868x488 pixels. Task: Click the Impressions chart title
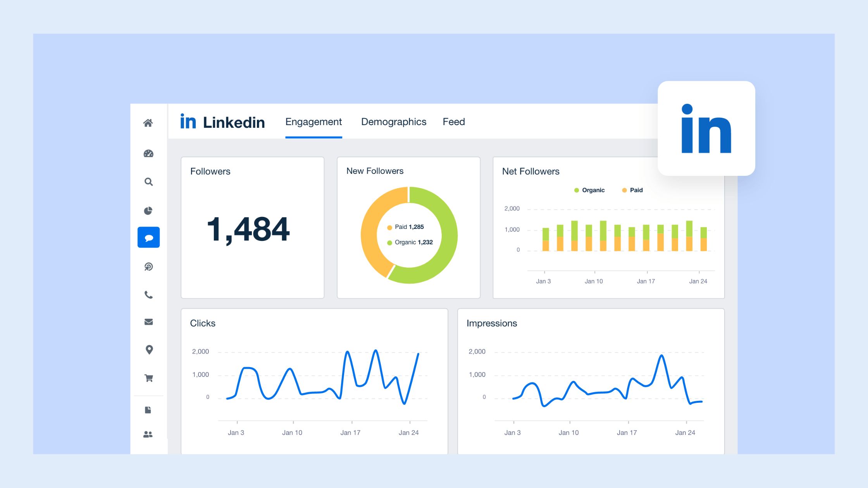pyautogui.click(x=492, y=323)
